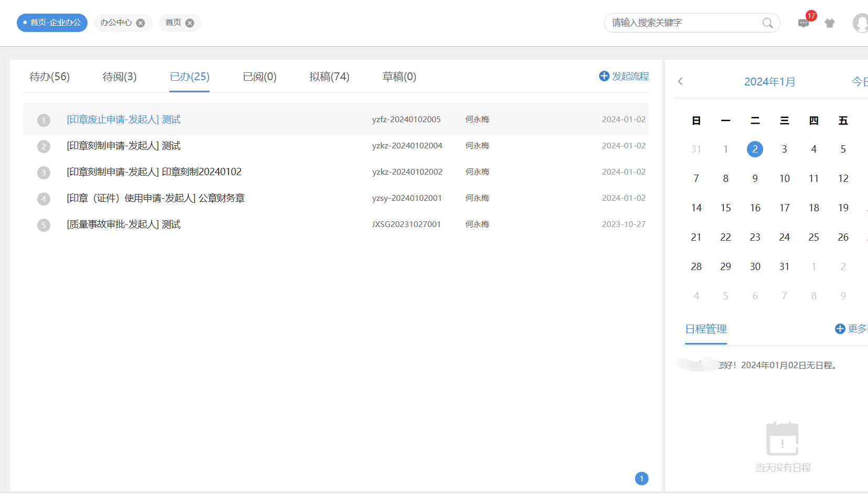Screen dimensions: 868x494
Task: Open the 拟稿(74) tab
Action: click(329, 77)
